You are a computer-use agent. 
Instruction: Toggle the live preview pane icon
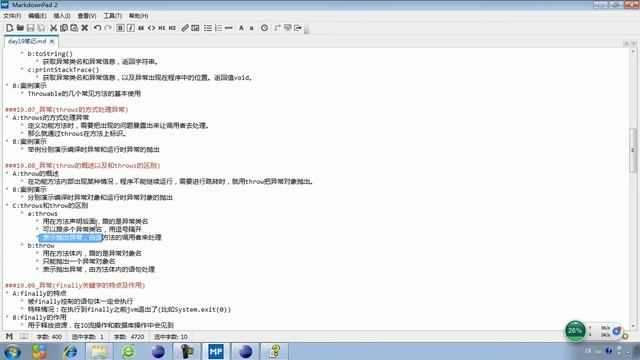[277, 28]
